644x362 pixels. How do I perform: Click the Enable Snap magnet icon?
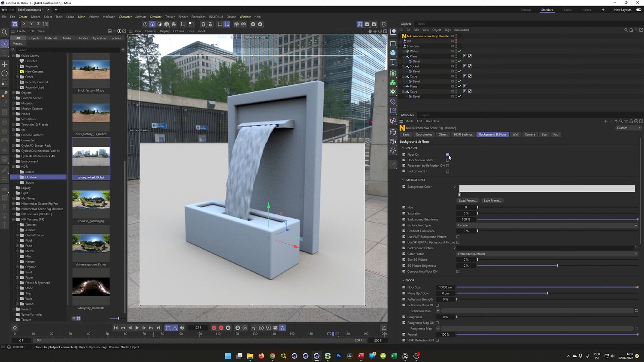[x=203, y=24]
